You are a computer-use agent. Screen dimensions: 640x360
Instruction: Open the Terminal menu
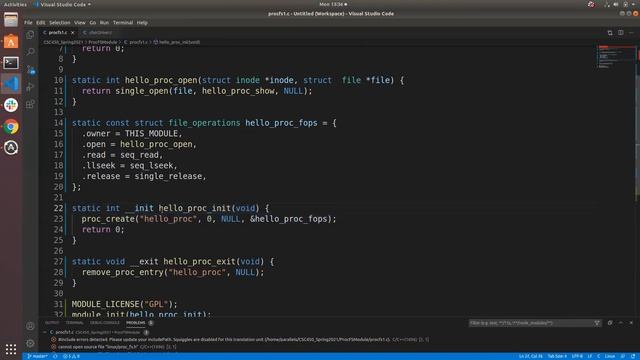(x=123, y=23)
